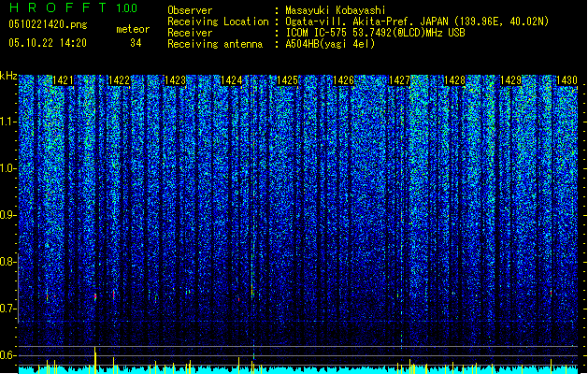Click the 0.7 kHz axis label
Viewport: 588px width, 374px height.
pyautogui.click(x=7, y=309)
